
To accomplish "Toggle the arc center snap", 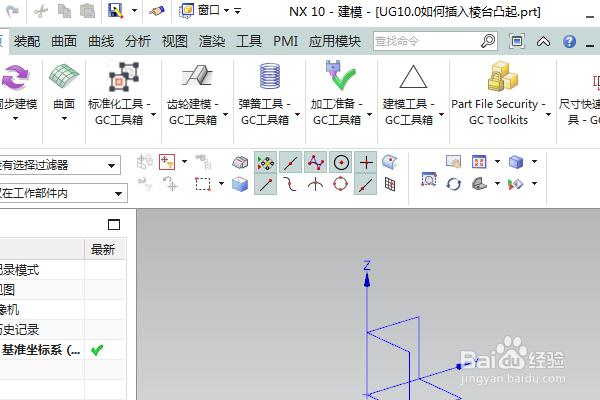I will click(x=341, y=163).
